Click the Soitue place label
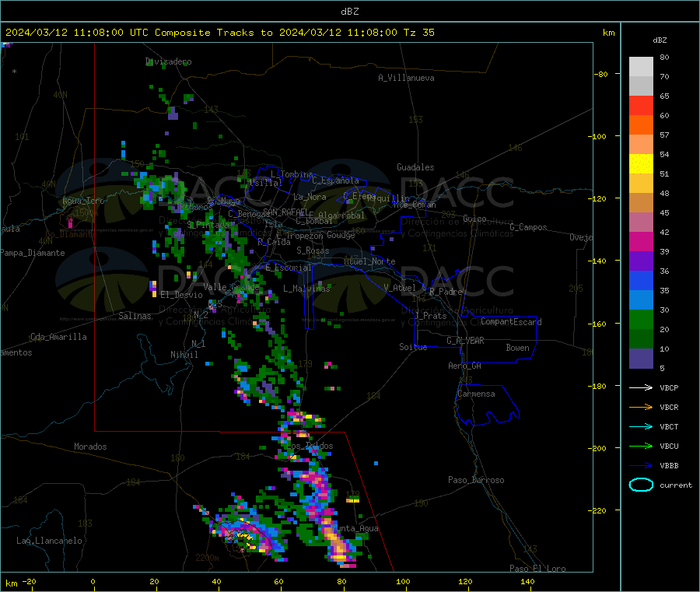 413,346
